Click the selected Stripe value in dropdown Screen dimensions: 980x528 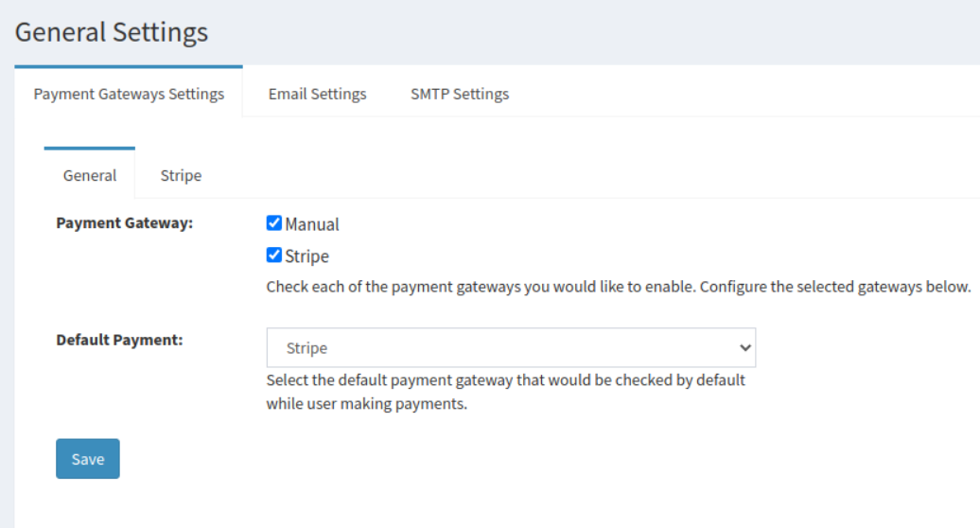point(306,348)
